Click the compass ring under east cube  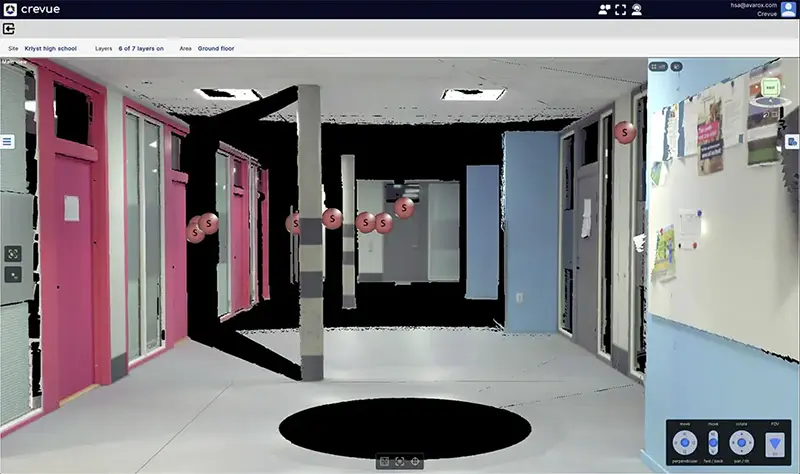point(770,102)
